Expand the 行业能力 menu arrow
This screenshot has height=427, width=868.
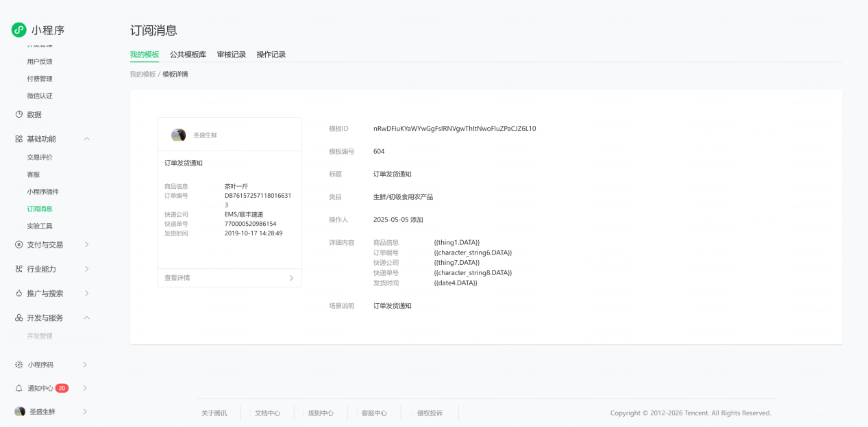click(x=86, y=269)
